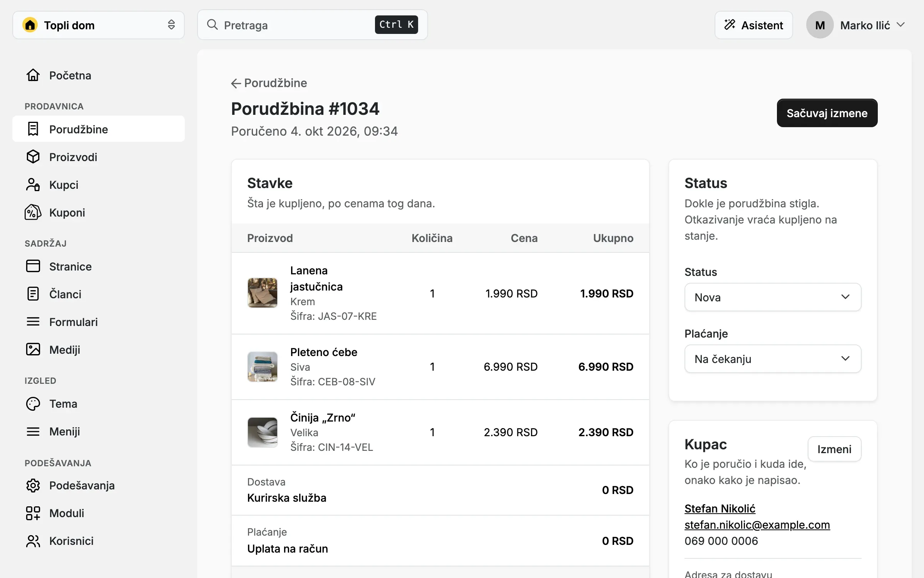
Task: Click the Kupci person icon
Action: click(33, 185)
